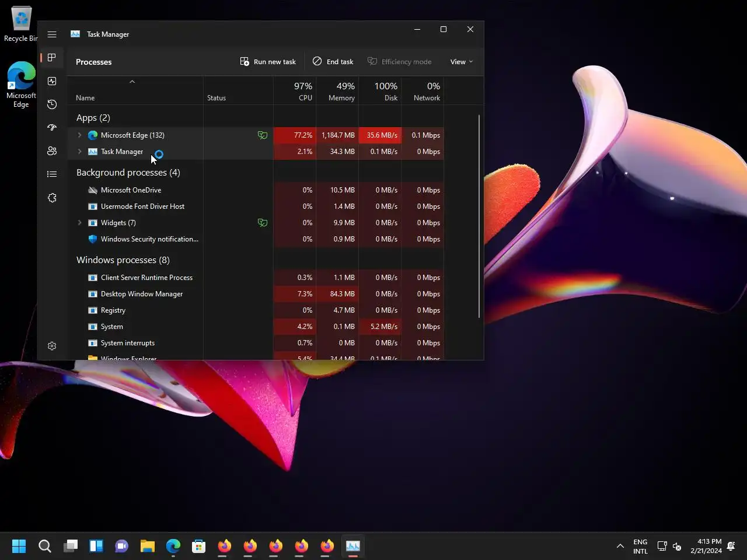
Task: Click the 35.6 MB/s disk cell
Action: tap(380, 135)
